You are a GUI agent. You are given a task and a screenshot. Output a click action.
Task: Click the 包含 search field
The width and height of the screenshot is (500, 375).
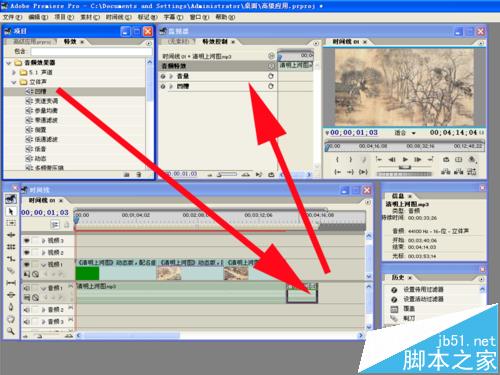[91, 51]
